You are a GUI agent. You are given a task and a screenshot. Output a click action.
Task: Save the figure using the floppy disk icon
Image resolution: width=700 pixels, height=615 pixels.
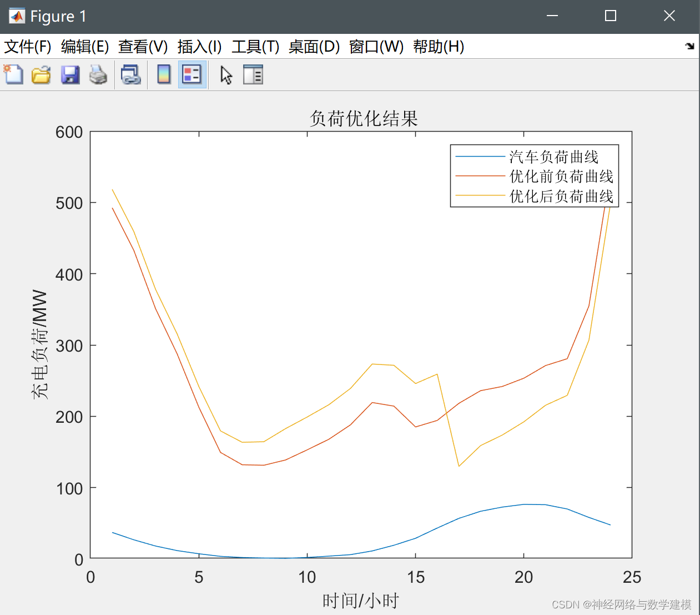coord(70,74)
